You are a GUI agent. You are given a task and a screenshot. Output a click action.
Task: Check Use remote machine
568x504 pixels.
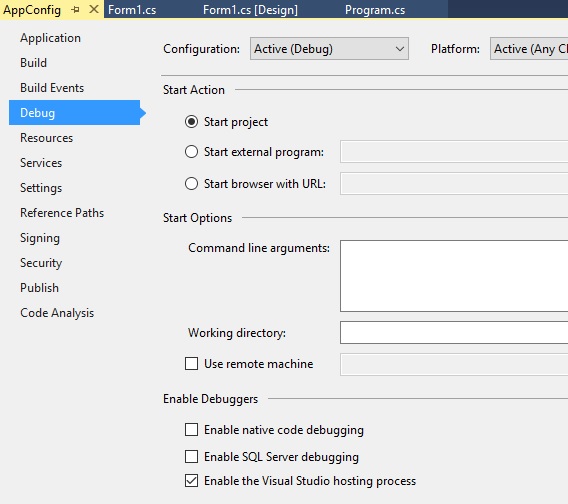tap(191, 363)
